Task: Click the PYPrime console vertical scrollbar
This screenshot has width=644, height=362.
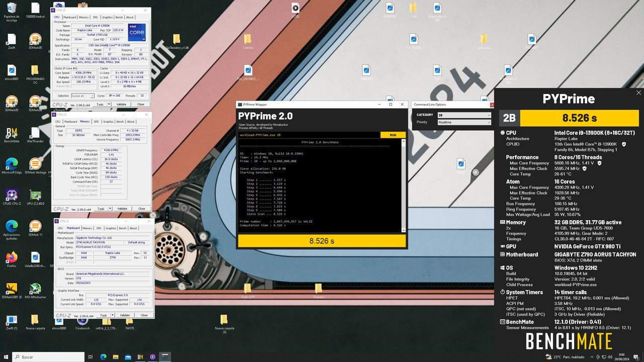Action: tap(404, 186)
